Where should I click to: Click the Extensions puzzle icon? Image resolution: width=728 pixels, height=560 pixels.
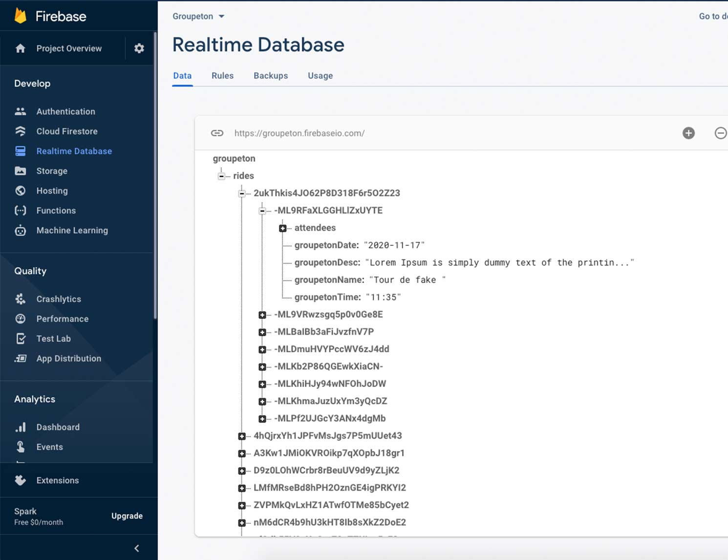[20, 480]
